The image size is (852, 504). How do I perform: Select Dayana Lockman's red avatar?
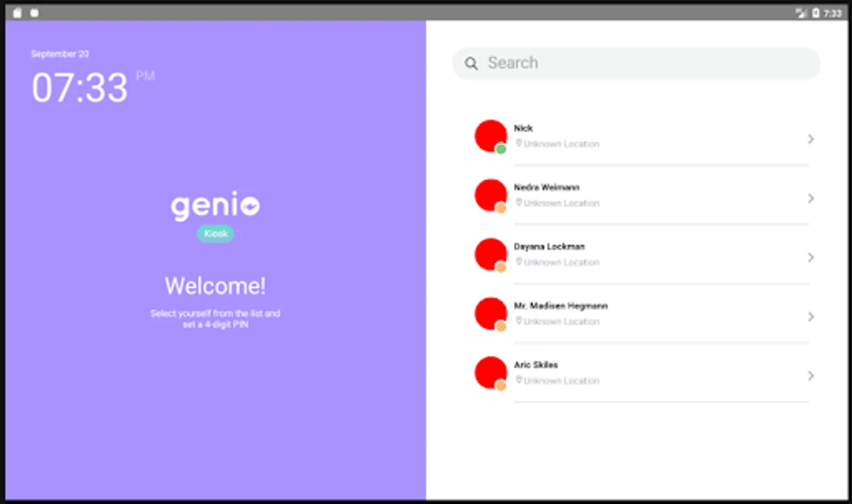(491, 254)
